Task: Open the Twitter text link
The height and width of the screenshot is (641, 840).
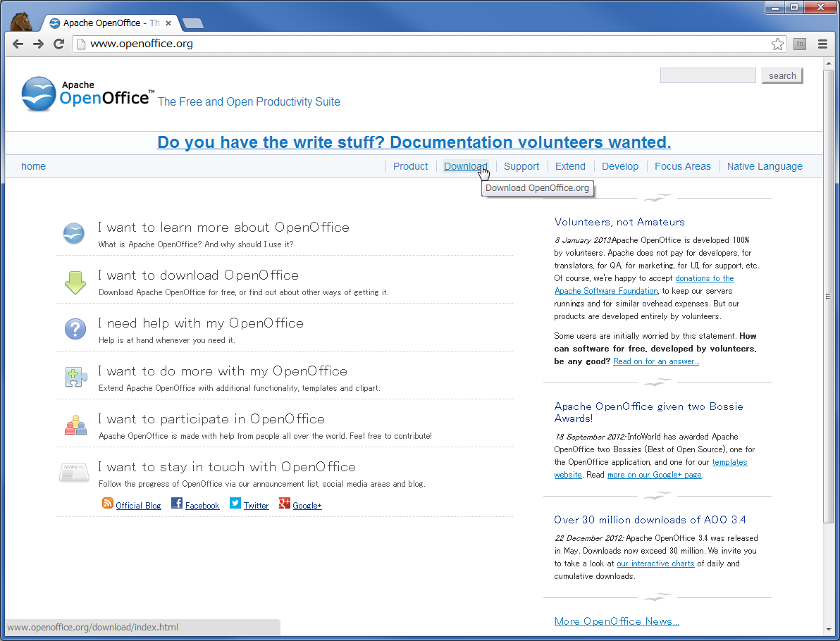Action: click(256, 506)
